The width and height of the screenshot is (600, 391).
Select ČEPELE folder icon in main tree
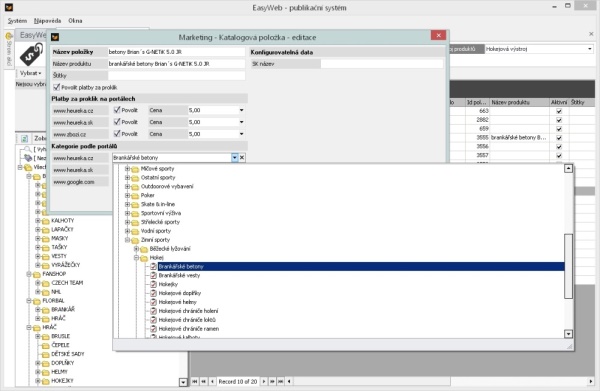pos(46,345)
